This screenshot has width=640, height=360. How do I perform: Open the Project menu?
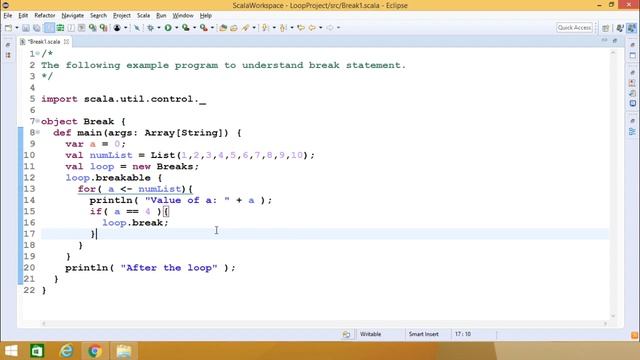point(122,16)
